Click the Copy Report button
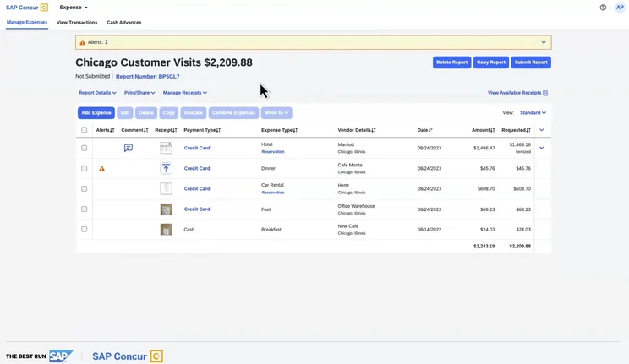The image size is (629, 364). coord(491,62)
